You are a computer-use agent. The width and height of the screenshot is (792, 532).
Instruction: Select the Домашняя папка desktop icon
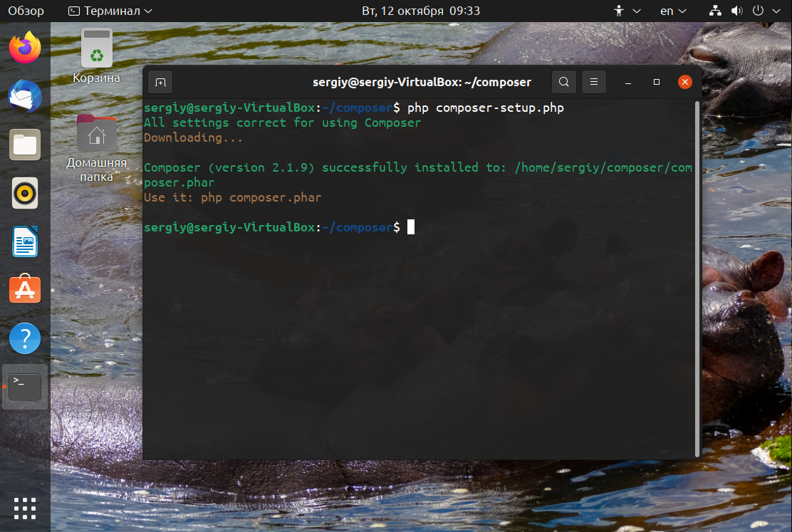tap(96, 149)
